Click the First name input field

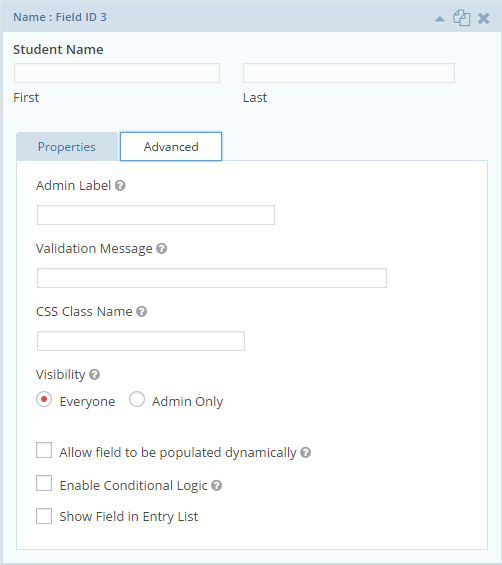click(x=117, y=73)
